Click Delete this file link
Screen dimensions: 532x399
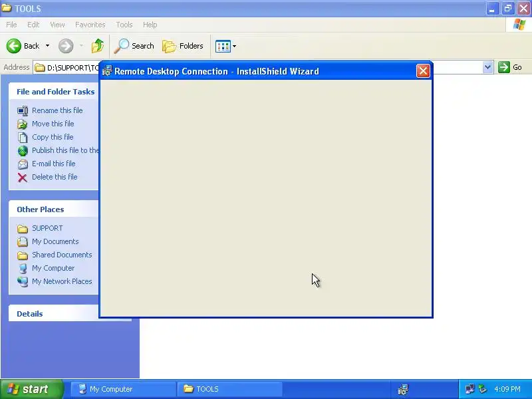[55, 177]
